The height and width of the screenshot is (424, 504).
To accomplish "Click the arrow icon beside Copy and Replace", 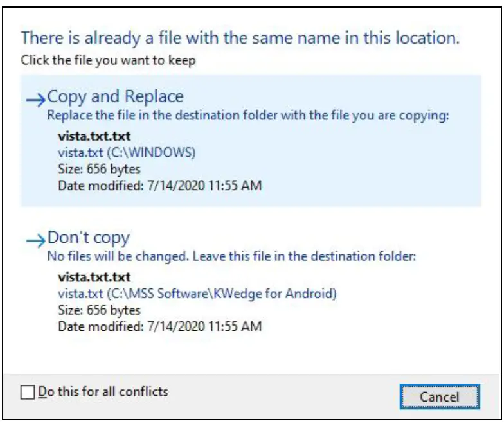I will (x=36, y=98).
